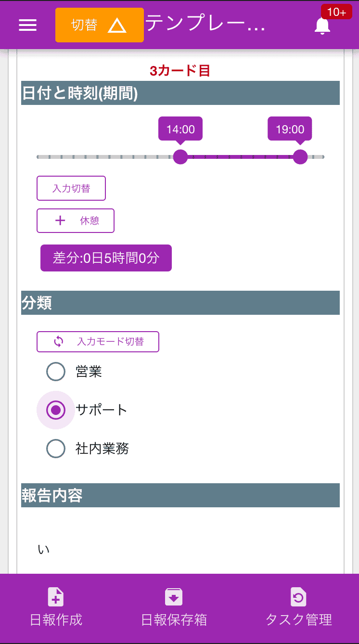Viewport: 359px width, 644px height.
Task: Click the 入力切替 toggle button
Action: coord(71,188)
